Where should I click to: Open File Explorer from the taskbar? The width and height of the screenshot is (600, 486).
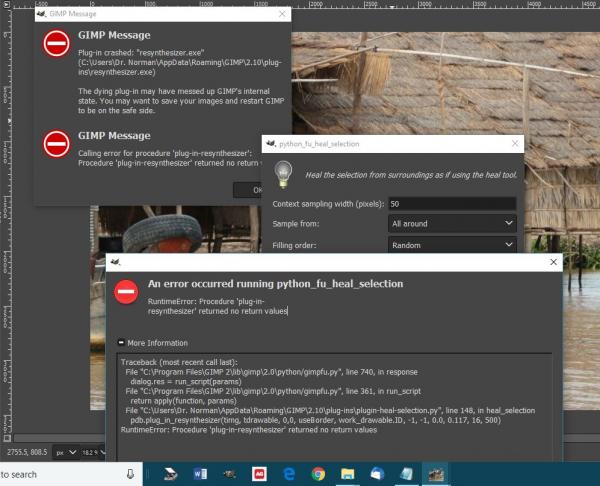click(x=347, y=474)
